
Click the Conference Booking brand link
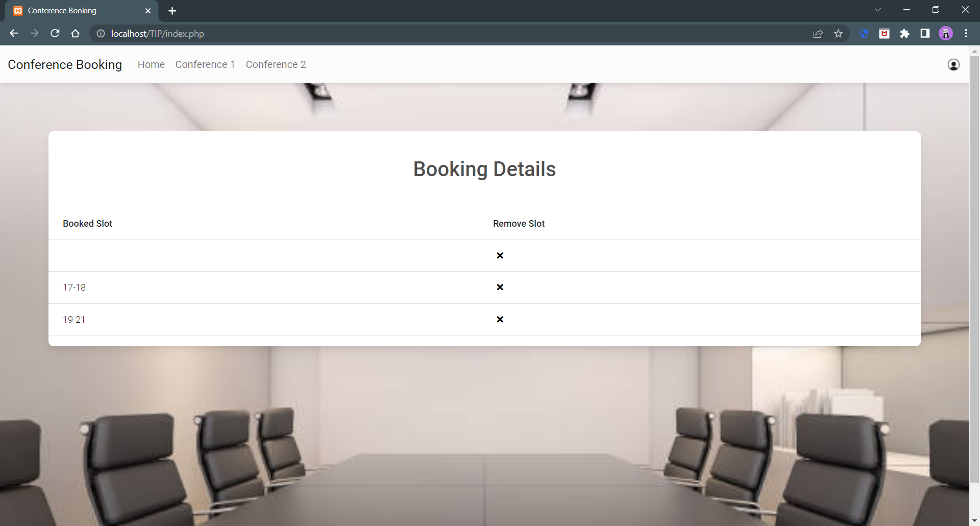(65, 64)
